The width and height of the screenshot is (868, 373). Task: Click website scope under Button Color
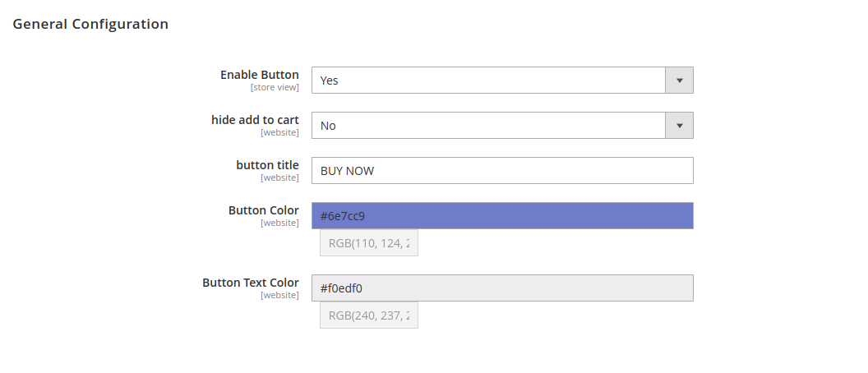coord(279,223)
